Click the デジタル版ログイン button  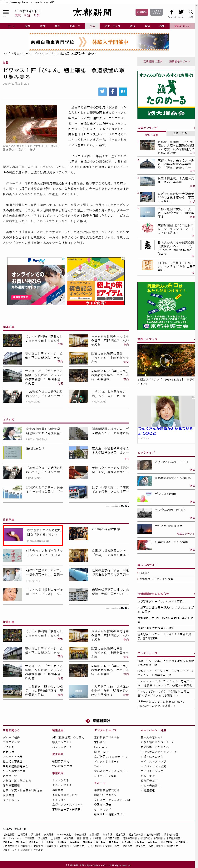point(156,12)
